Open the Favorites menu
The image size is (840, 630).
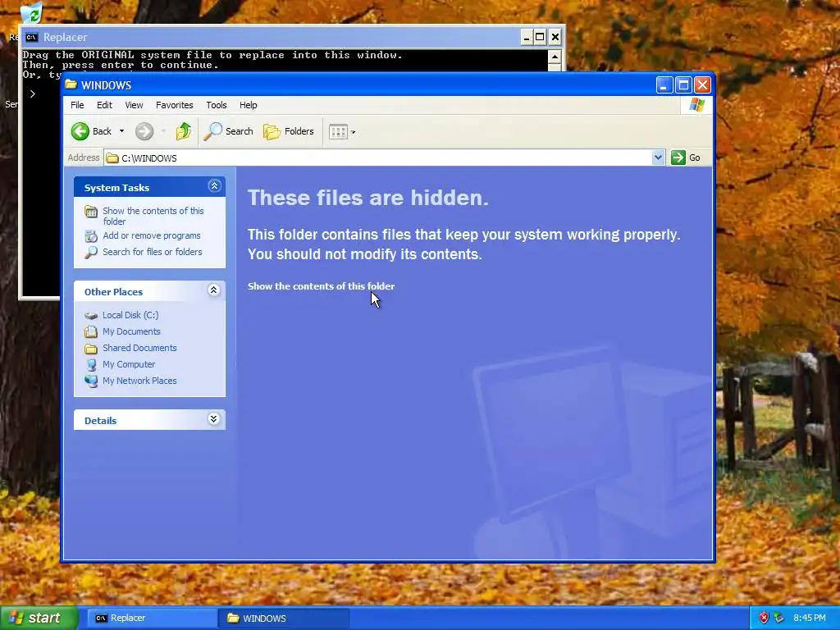coord(174,105)
